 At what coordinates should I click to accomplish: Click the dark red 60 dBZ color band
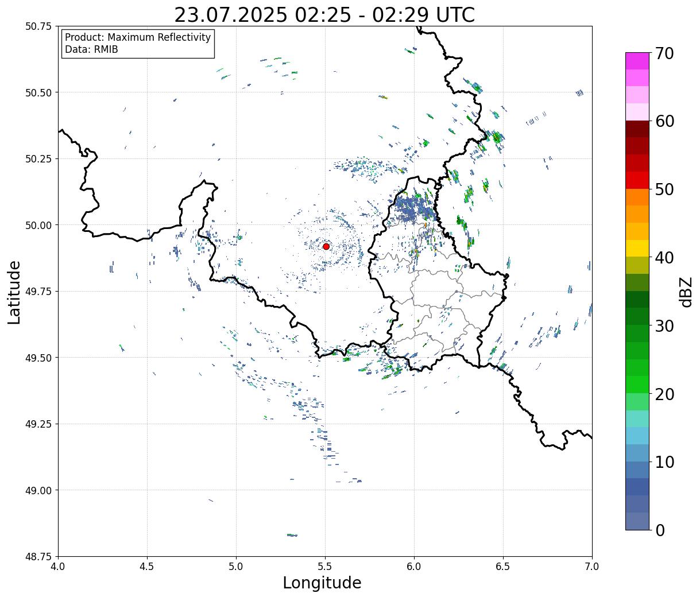coord(637,129)
